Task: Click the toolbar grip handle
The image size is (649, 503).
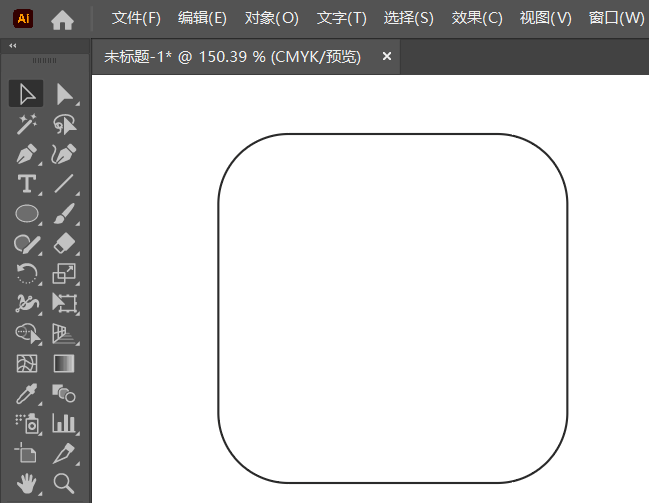Action: point(44,60)
